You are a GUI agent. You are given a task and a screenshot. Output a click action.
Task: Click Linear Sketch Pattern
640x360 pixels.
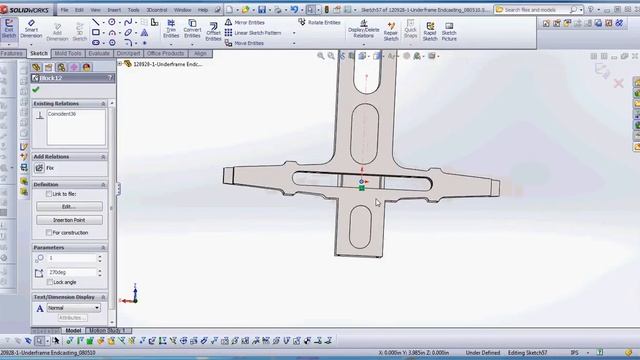[x=253, y=33]
